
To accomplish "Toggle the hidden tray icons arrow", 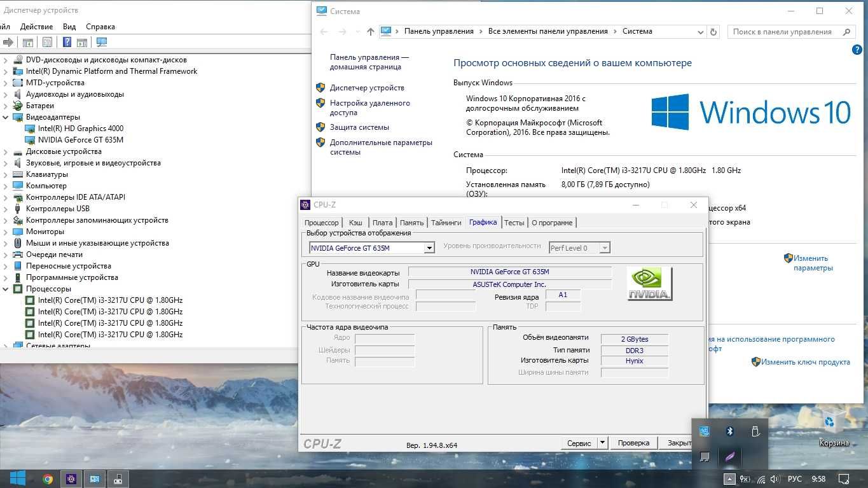I will (729, 479).
